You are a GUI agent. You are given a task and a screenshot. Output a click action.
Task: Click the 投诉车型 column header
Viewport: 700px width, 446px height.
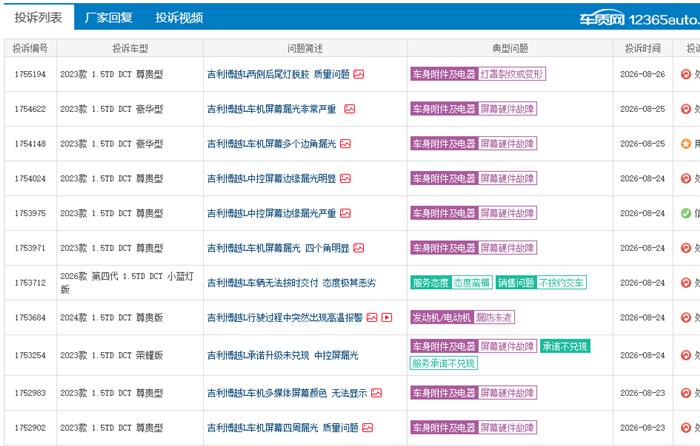[x=130, y=48]
